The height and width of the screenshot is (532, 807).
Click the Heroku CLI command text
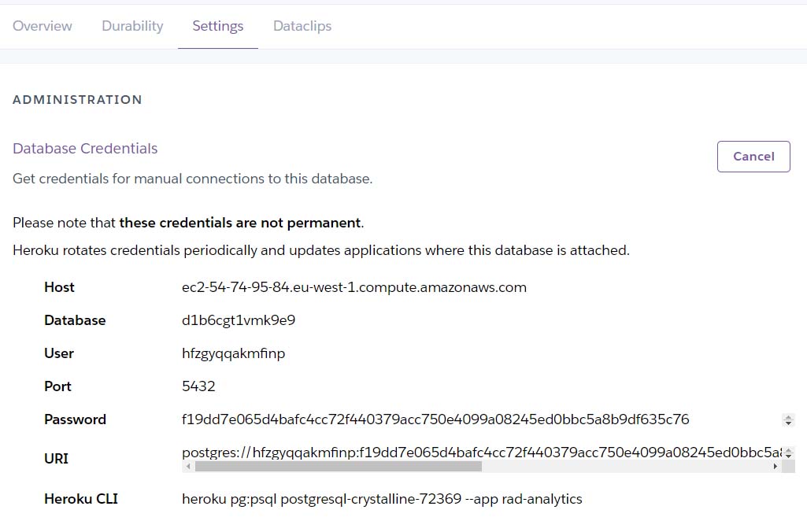[382, 499]
